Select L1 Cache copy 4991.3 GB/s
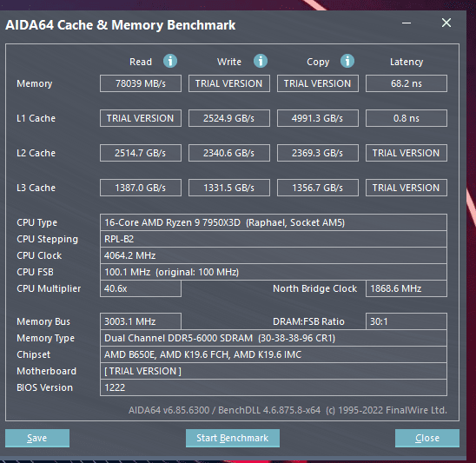Image resolution: width=476 pixels, height=463 pixels. pos(318,118)
